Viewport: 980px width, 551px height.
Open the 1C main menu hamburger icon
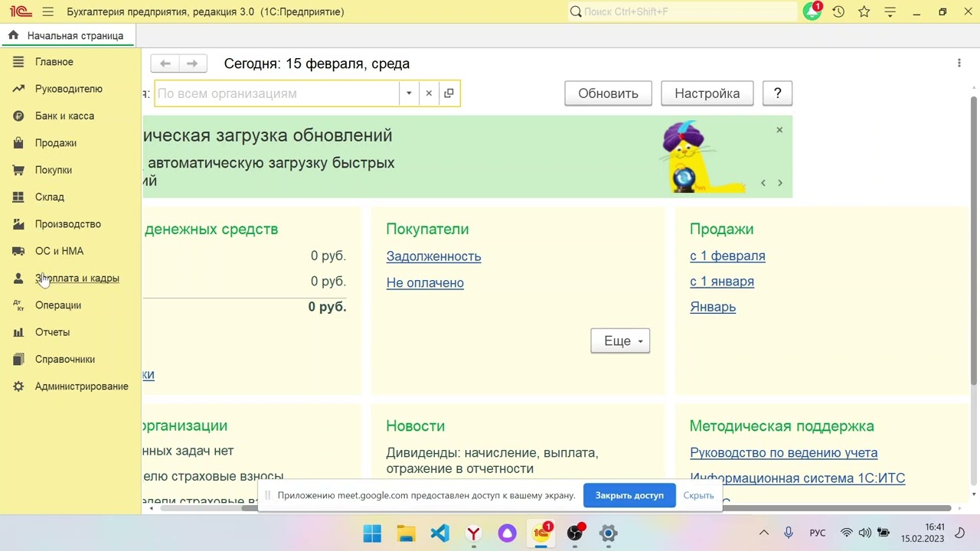[x=48, y=11]
